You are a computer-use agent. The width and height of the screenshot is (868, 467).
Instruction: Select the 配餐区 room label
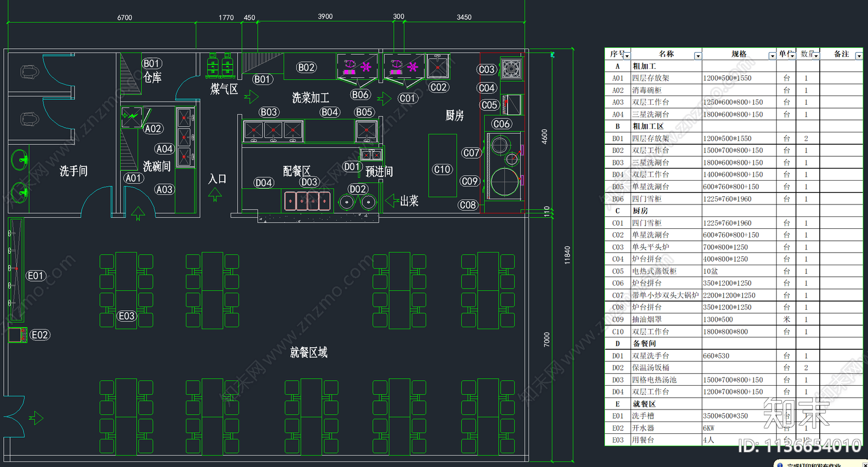point(297,171)
